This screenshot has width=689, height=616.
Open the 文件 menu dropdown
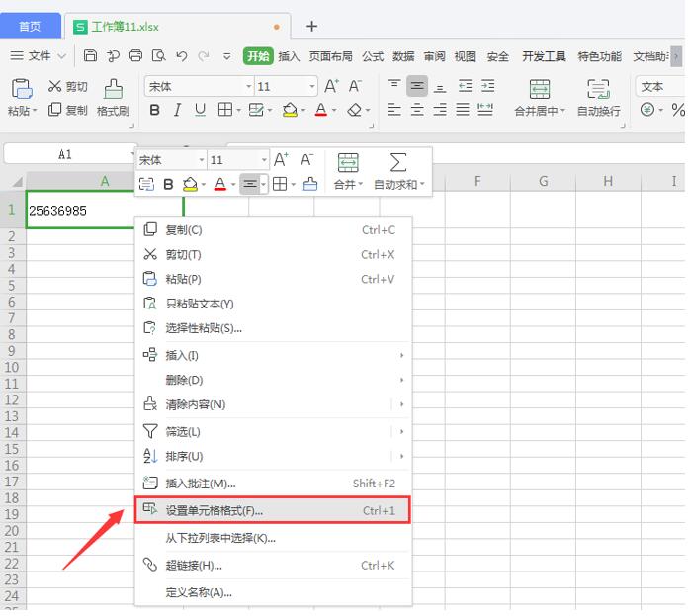point(39,55)
